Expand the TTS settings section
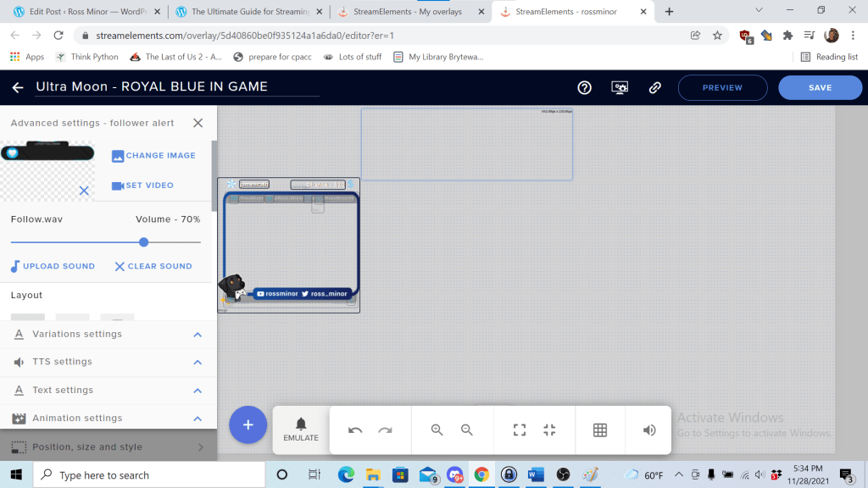The image size is (868, 488). (197, 362)
